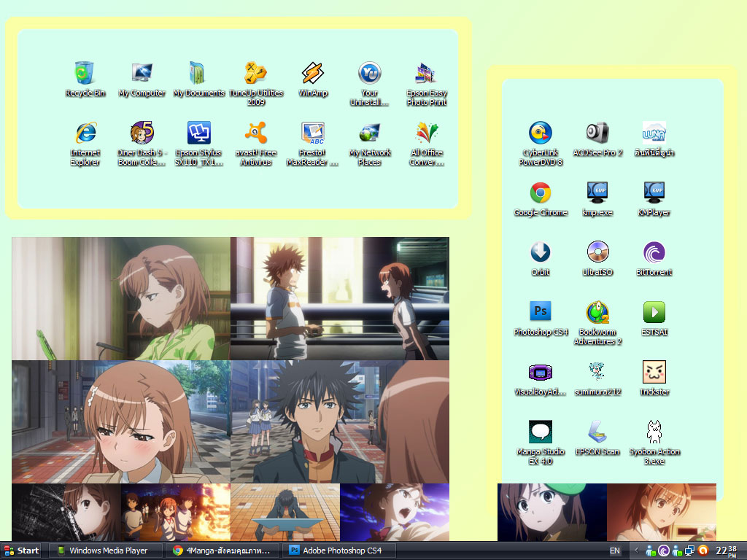Switch to 4Manga Chrome taskbar button
Image resolution: width=747 pixels, height=560 pixels.
(222, 551)
